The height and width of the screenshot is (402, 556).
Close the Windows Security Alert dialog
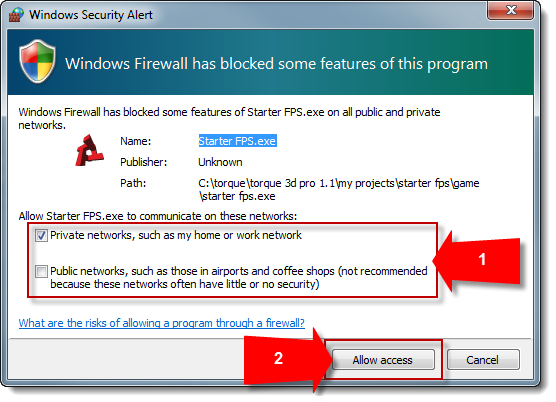tap(510, 11)
